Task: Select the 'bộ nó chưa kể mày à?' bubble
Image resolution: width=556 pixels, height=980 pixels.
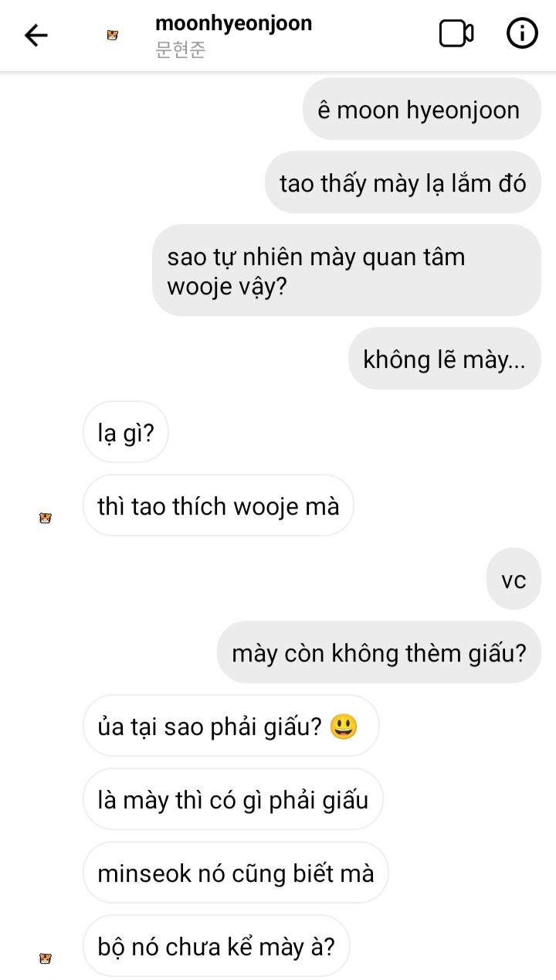Action: pos(216,946)
